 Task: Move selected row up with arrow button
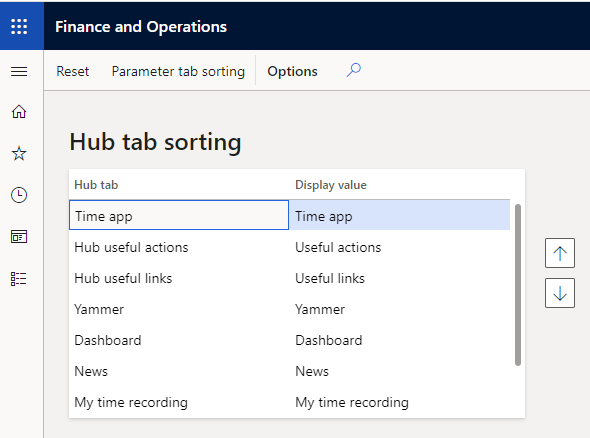pos(560,253)
